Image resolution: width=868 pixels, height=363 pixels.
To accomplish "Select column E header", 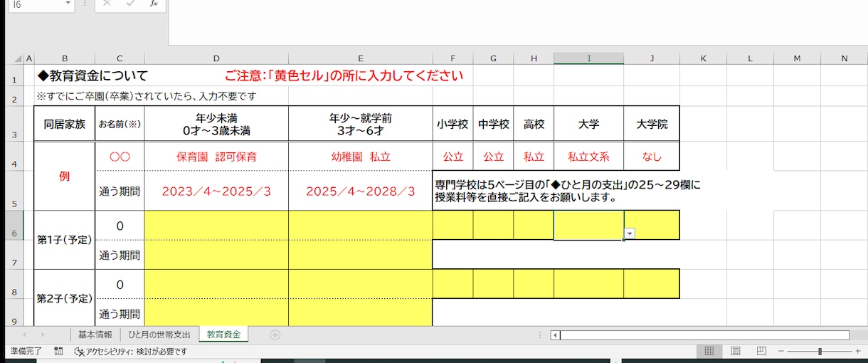I will click(x=360, y=58).
